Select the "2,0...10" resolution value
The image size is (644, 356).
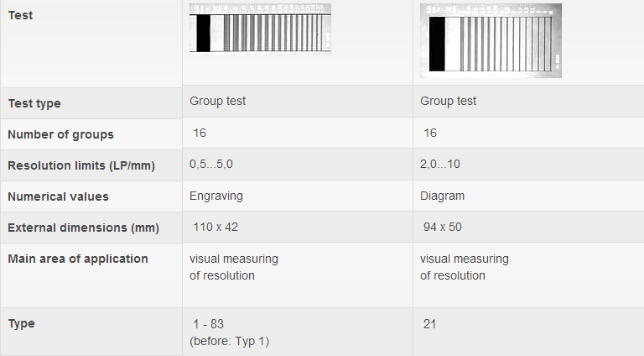pyautogui.click(x=440, y=165)
